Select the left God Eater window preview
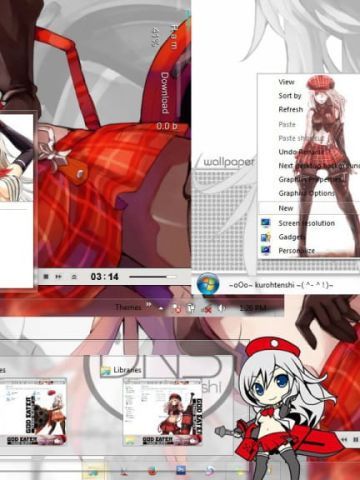Viewport: 360px width, 480px height. [x=33, y=412]
